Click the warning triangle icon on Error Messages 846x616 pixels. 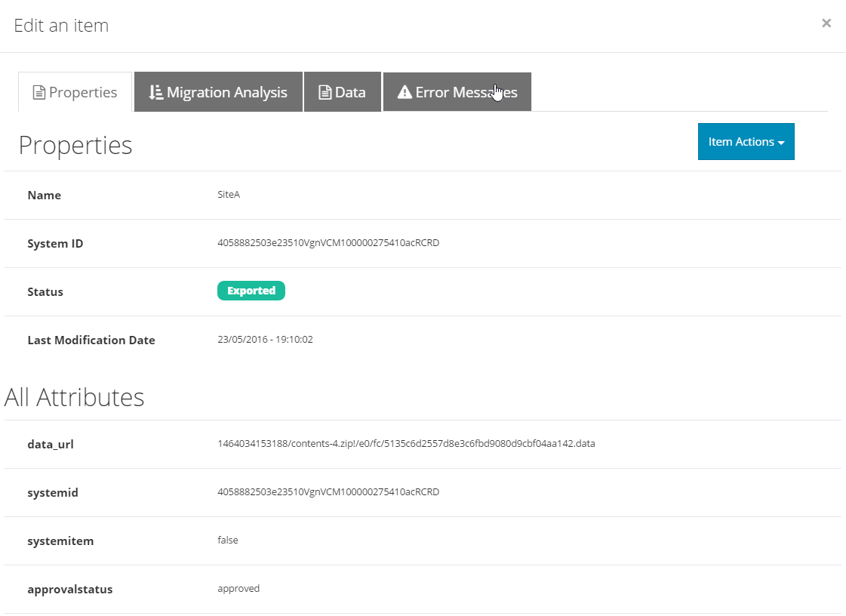[x=405, y=92]
